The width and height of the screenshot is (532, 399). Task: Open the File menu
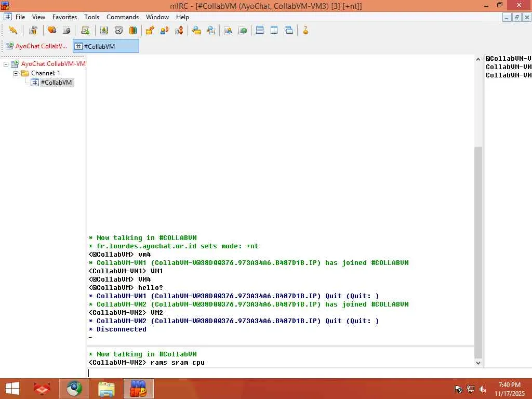[20, 17]
